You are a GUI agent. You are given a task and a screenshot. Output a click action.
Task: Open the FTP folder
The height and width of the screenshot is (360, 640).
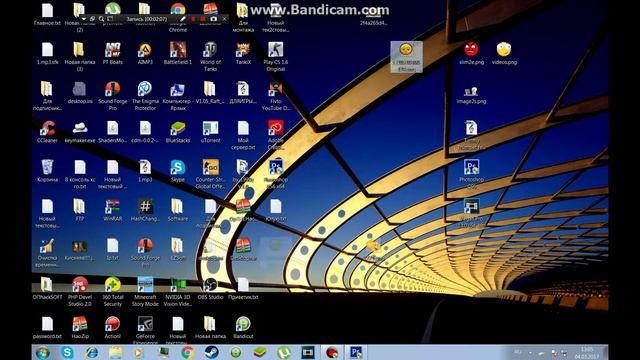pyautogui.click(x=80, y=210)
